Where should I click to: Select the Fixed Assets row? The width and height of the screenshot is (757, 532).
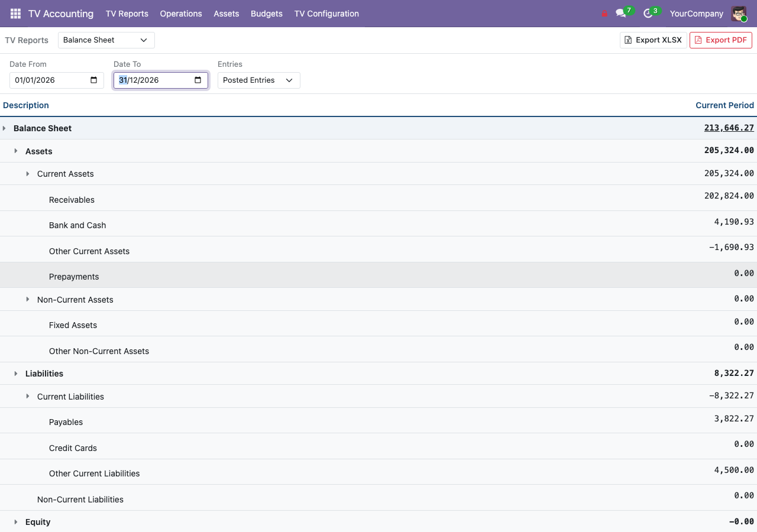378,324
